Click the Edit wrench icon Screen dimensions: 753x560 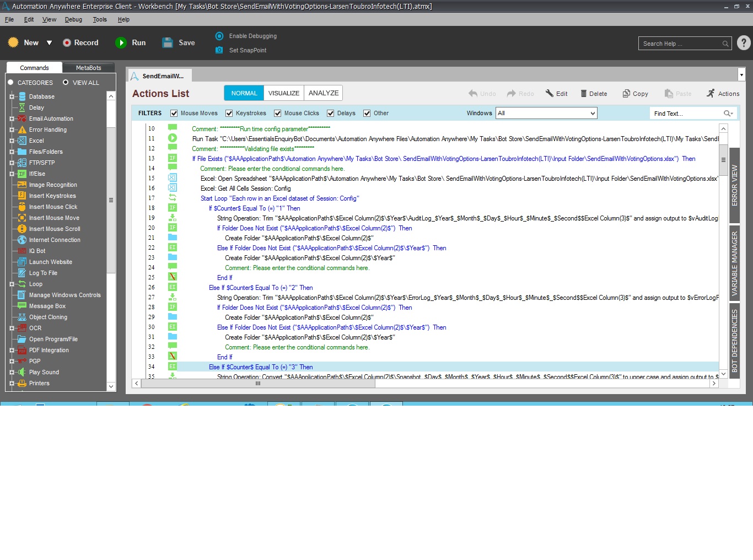coord(550,94)
